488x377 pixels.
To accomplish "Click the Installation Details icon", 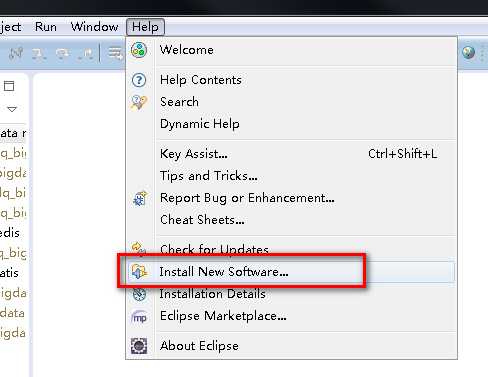I will (x=139, y=294).
